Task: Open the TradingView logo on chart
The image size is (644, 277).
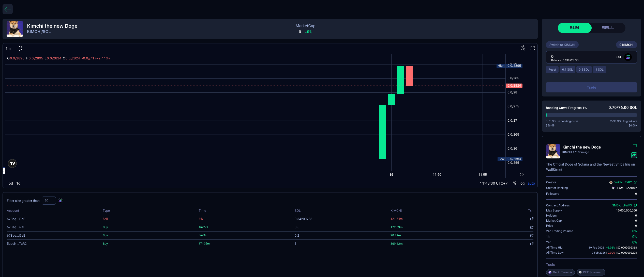Action: point(12,164)
